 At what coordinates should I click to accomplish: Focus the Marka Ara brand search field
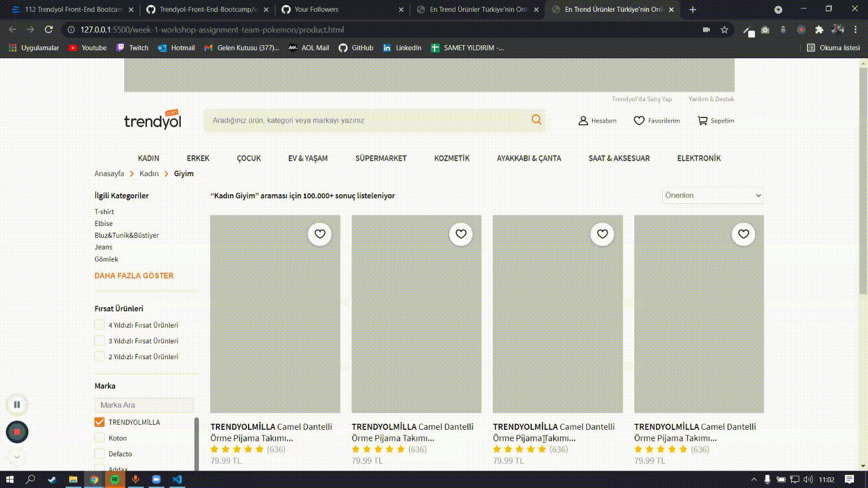pyautogui.click(x=144, y=405)
